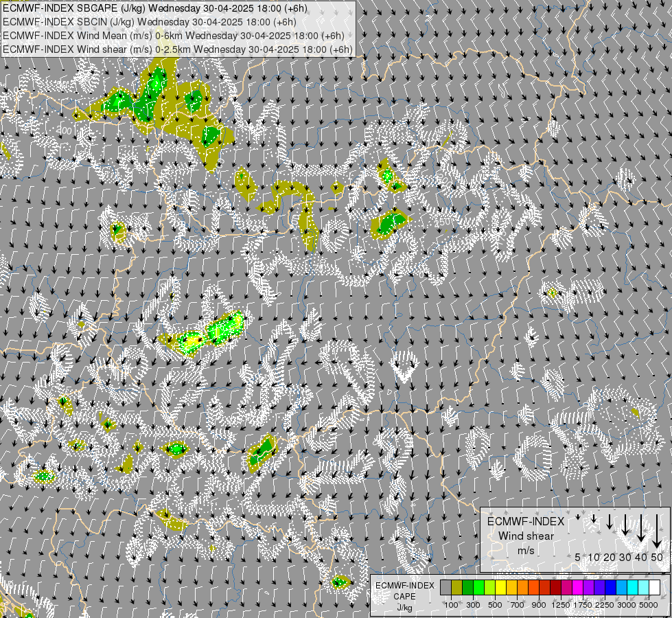Screen dimensions: 672x618
Task: Click the 500 tick label on the CAPE scale
Action: pos(495,605)
